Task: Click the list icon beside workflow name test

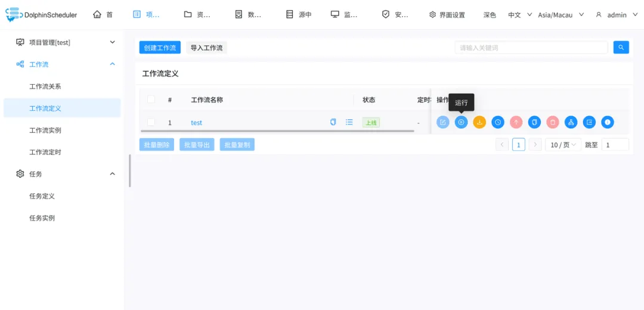Action: coord(349,122)
